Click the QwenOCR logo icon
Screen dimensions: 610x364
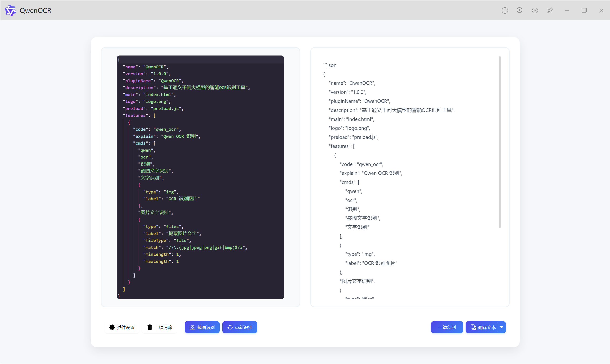pos(10,10)
